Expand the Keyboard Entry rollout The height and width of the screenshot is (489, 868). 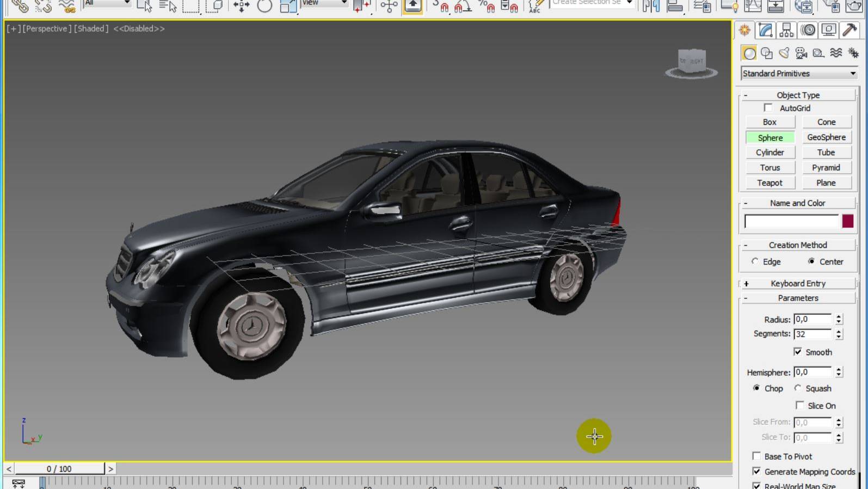click(798, 283)
